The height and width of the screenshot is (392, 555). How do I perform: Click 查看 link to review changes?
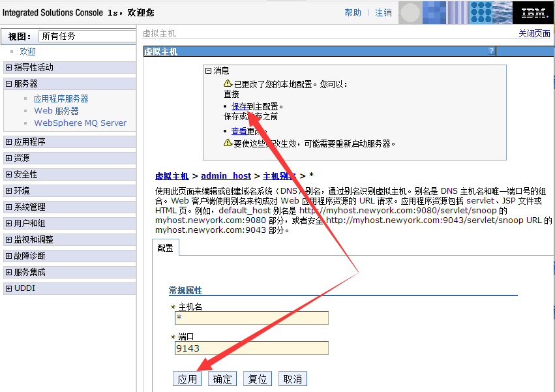point(239,131)
